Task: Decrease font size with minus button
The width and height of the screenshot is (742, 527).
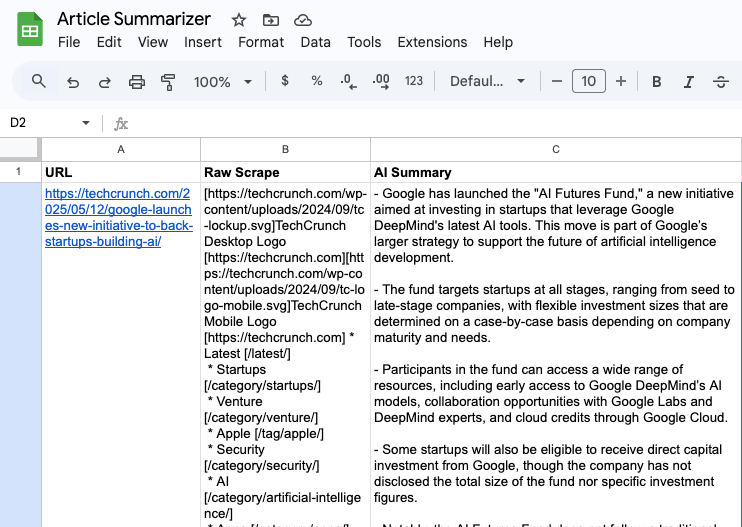Action: 556,81
